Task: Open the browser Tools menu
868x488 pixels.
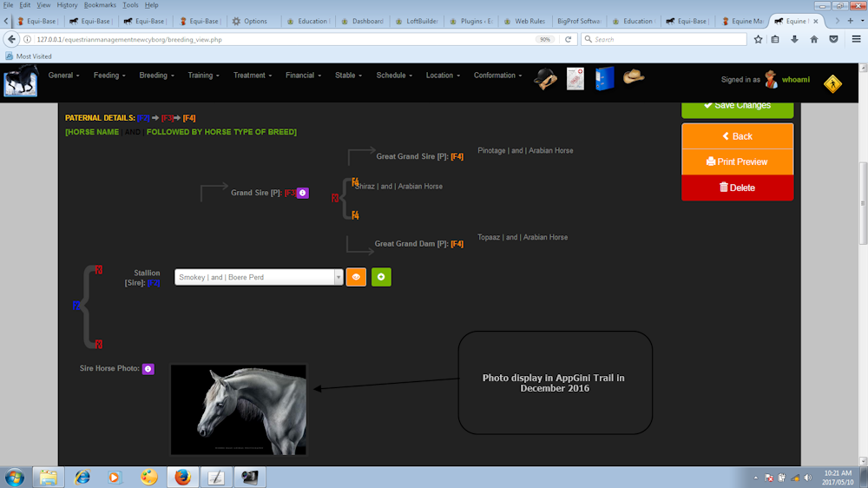Action: coord(131,5)
